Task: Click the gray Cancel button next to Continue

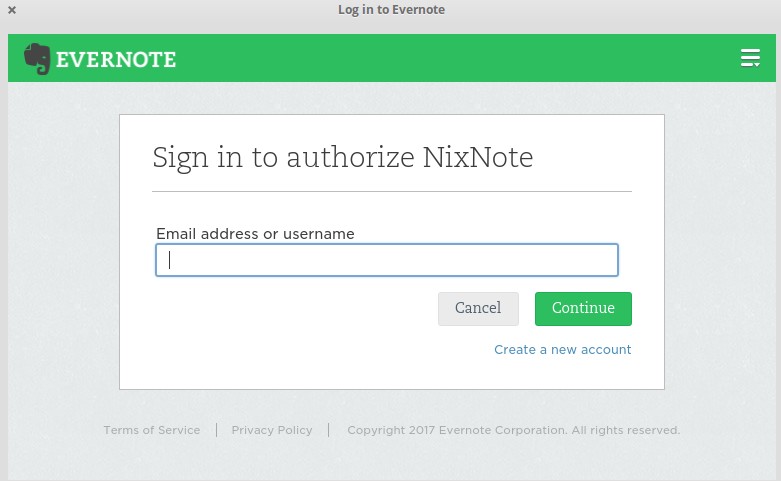Action: [x=478, y=309]
